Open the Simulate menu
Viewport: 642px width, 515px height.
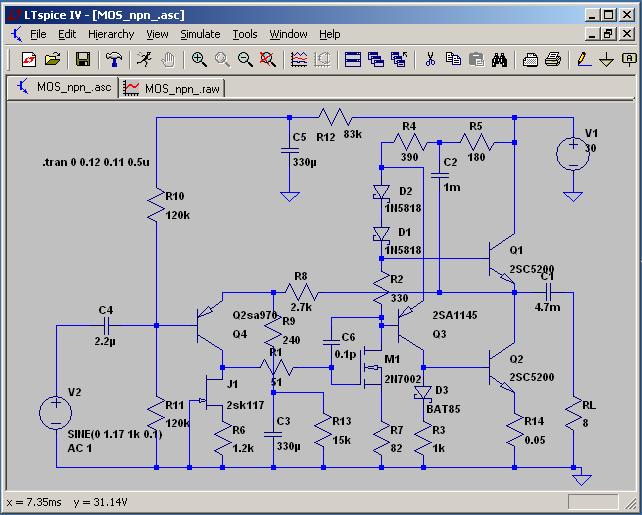(200, 34)
